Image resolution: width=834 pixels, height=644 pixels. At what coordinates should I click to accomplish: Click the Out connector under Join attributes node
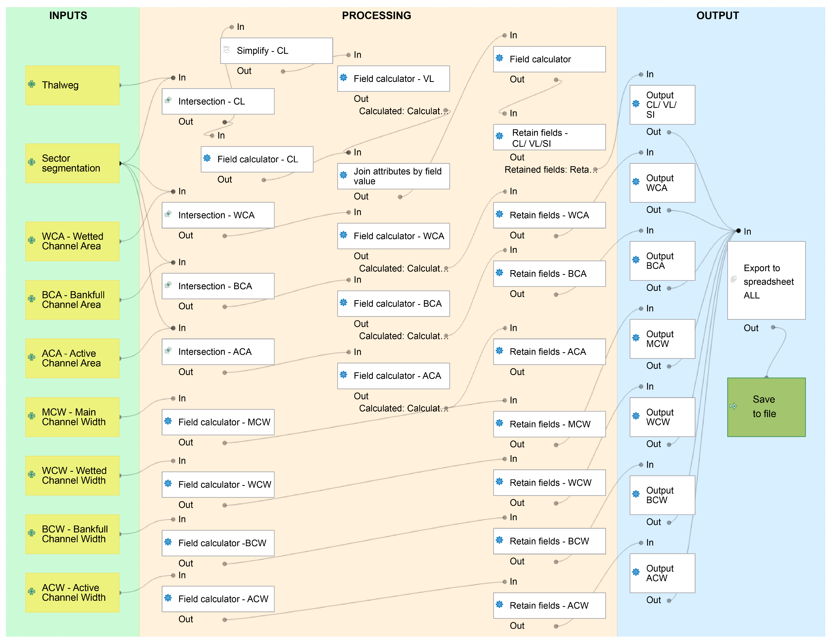click(x=400, y=197)
